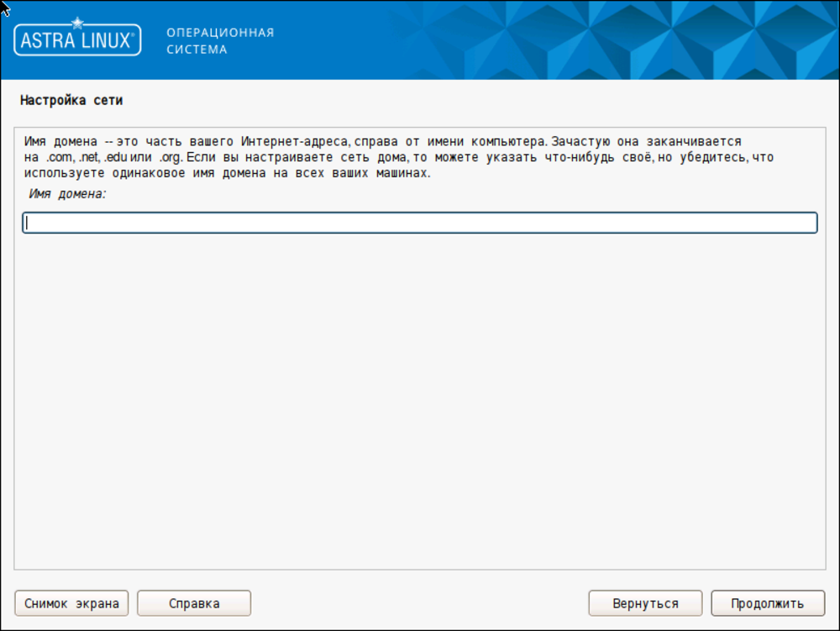
Task: Focus the Имя домена text input field
Action: pyautogui.click(x=419, y=223)
